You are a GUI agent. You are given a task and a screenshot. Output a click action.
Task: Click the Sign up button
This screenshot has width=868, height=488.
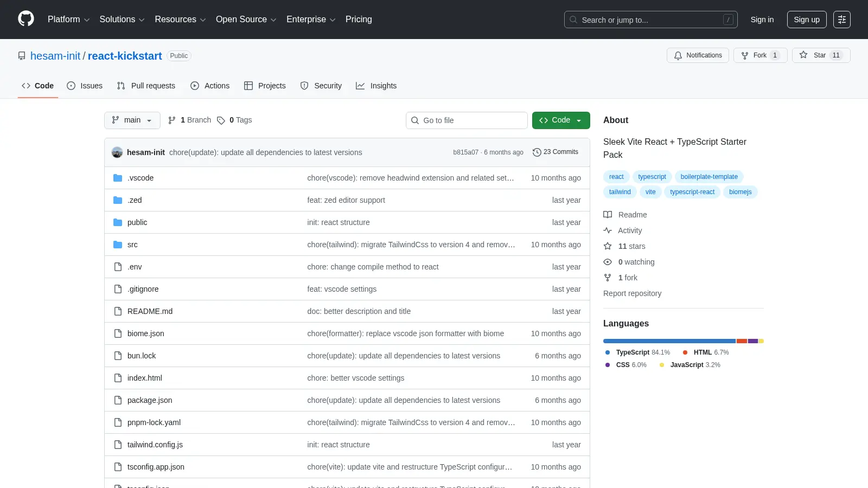[x=807, y=20]
